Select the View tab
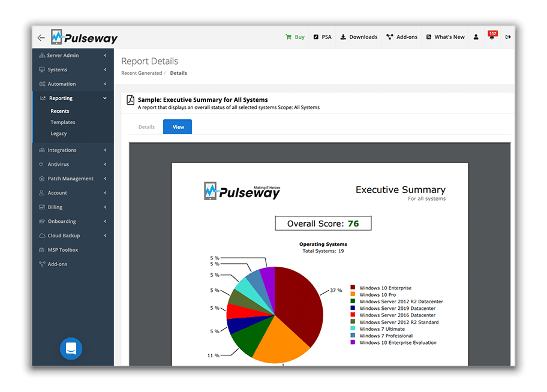Screen dimensions: 547x392 (178, 127)
